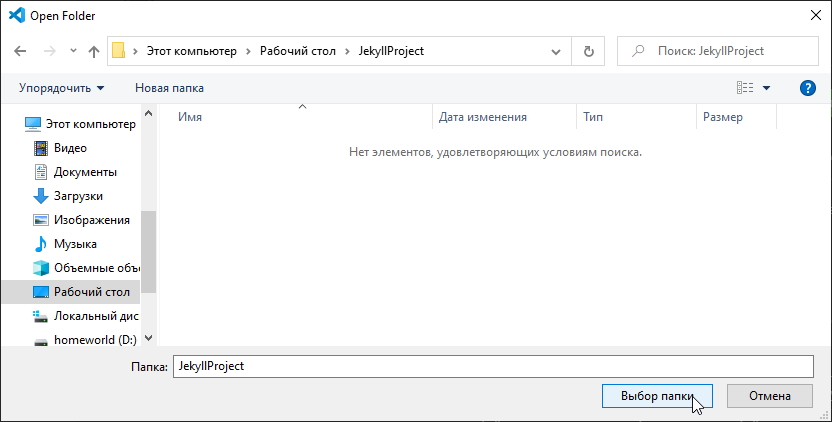Click the Отмена button
Screen dimensions: 832x422
pyautogui.click(x=771, y=396)
